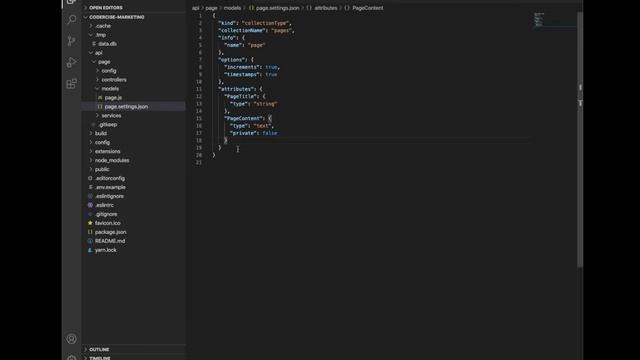Open the .env.example file

[110, 187]
